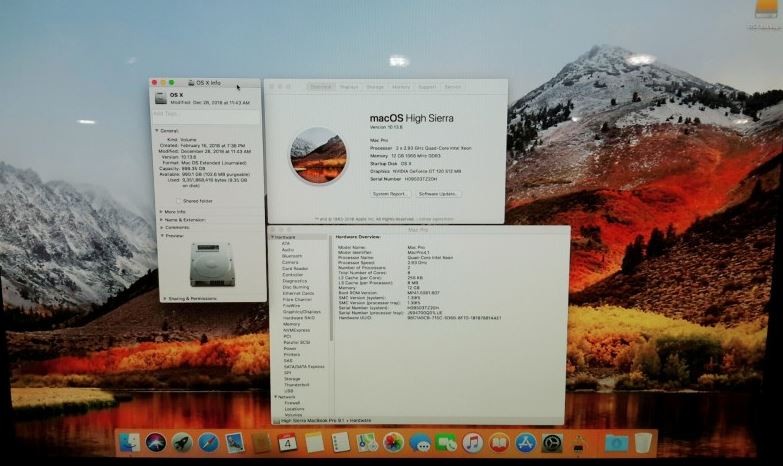
Task: Select Audio in the Hardware list
Action: (288, 250)
